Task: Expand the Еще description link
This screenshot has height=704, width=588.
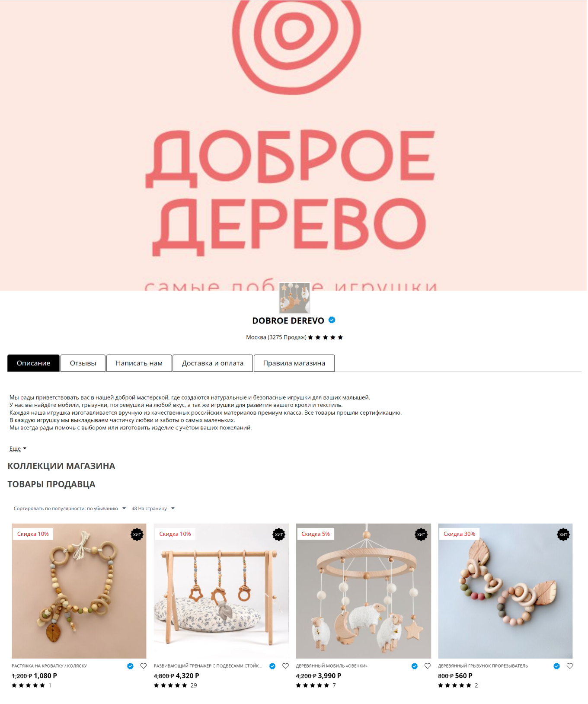Action: (18, 448)
